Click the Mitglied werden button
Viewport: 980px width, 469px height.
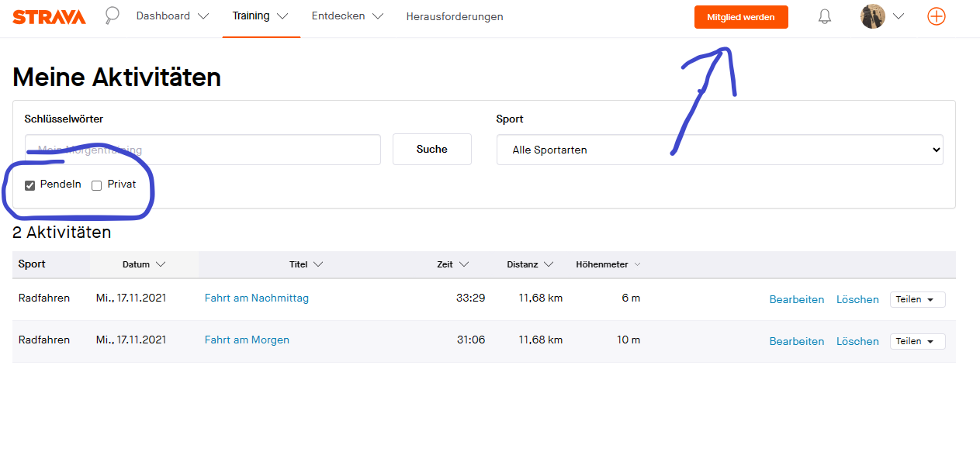coord(740,17)
